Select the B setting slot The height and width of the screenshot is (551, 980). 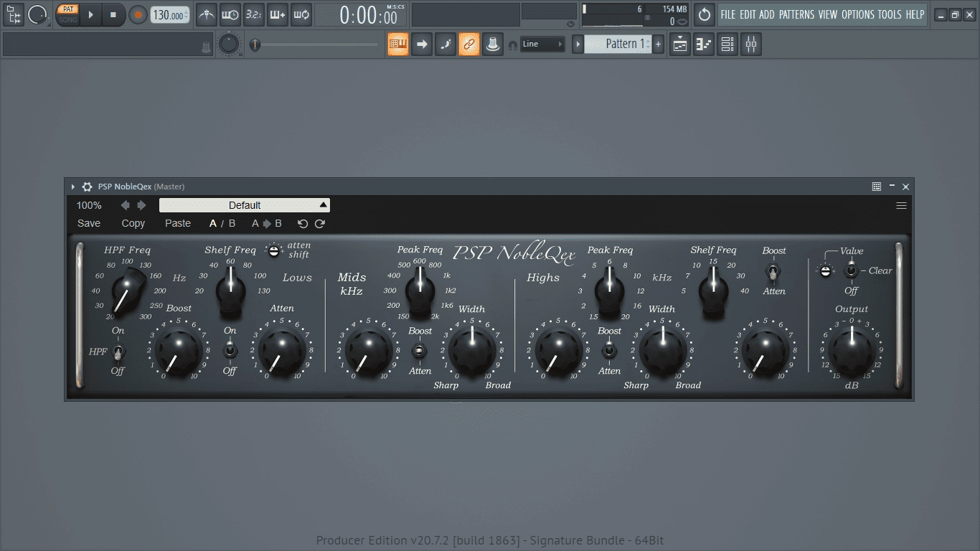click(232, 223)
